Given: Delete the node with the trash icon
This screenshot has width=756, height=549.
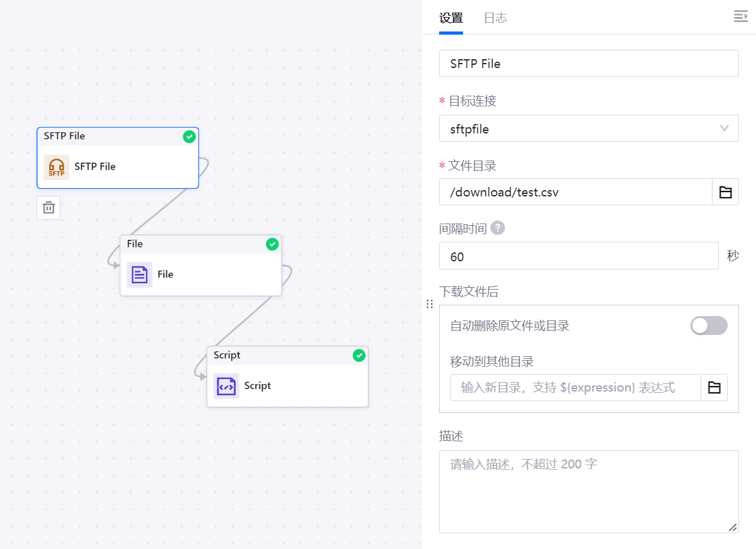Looking at the screenshot, I should 49,207.
